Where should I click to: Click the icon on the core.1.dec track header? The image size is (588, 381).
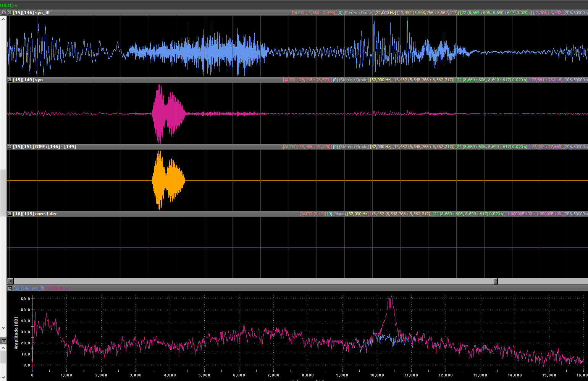[x=10, y=214]
